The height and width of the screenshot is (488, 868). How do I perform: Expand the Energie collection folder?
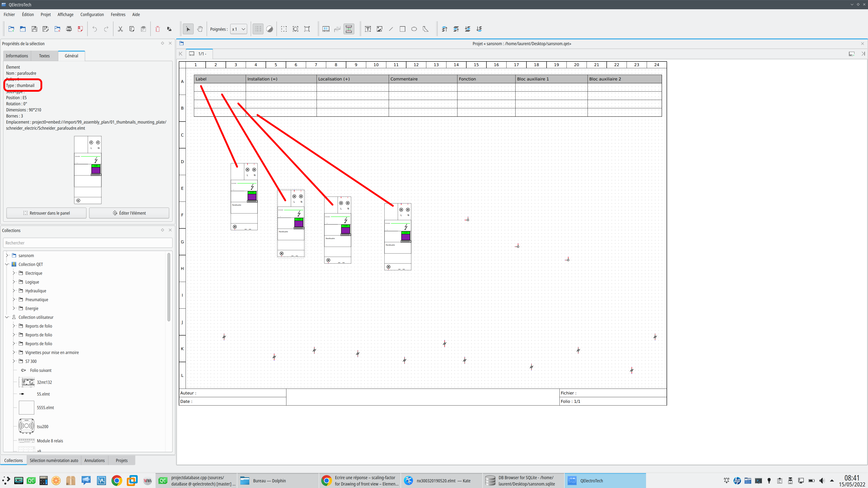[x=13, y=308]
